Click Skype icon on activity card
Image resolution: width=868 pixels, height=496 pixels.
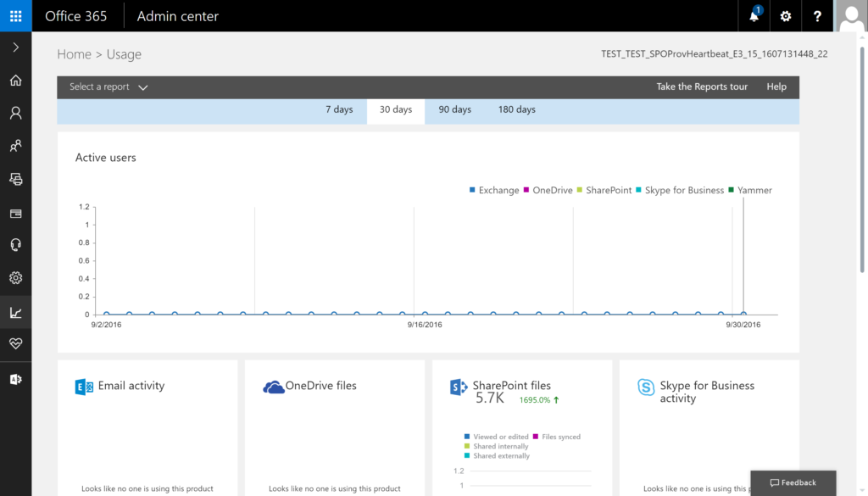(645, 387)
